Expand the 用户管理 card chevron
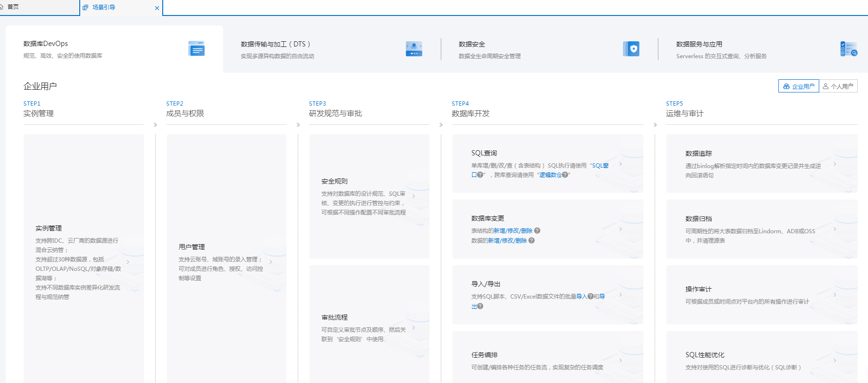 [271, 262]
